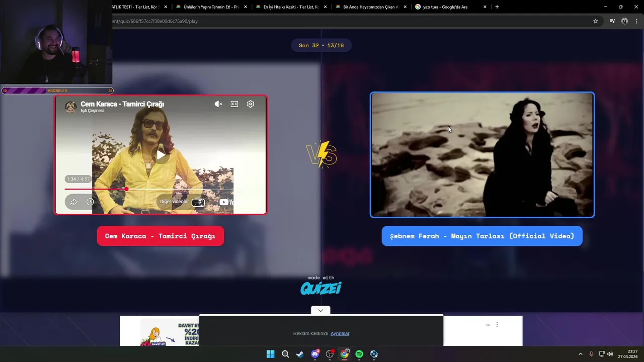Open the blue diamond app in taskbar
Image resolution: width=644 pixels, height=362 pixels.
[x=374, y=354]
